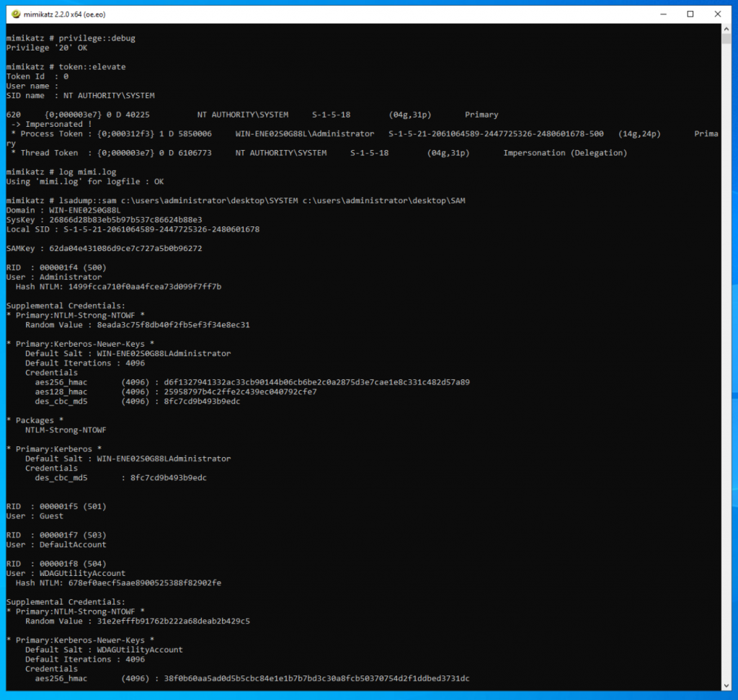Screen dimensions: 738x700
Task: Click the 'User : WDAGUtilityAccount' line
Action: point(66,573)
